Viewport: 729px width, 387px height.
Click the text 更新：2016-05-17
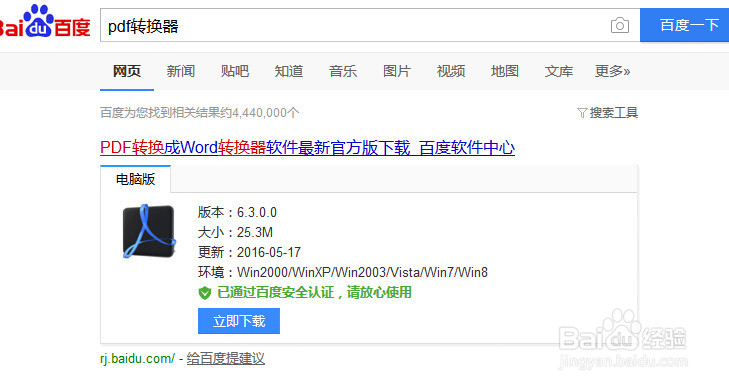pos(249,252)
